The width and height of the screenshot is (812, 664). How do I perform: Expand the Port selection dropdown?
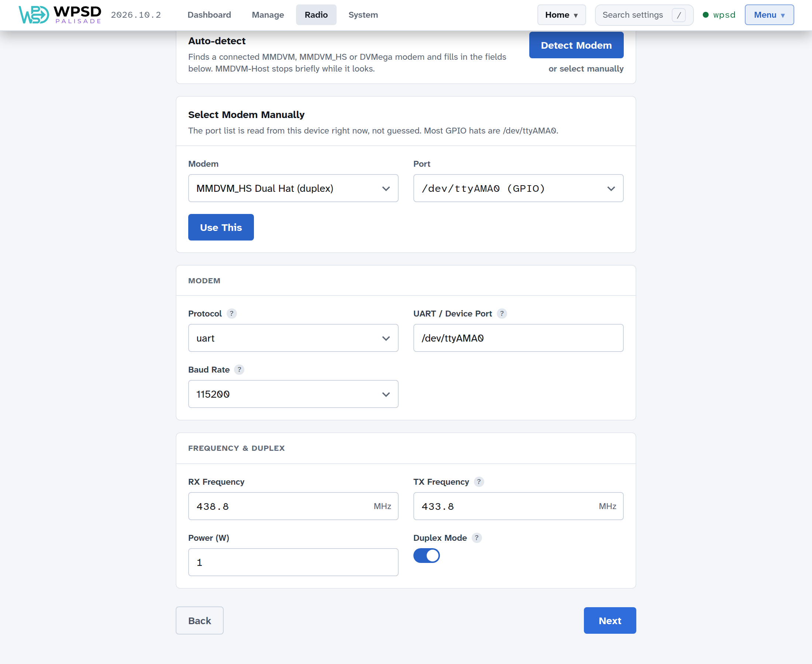click(518, 188)
